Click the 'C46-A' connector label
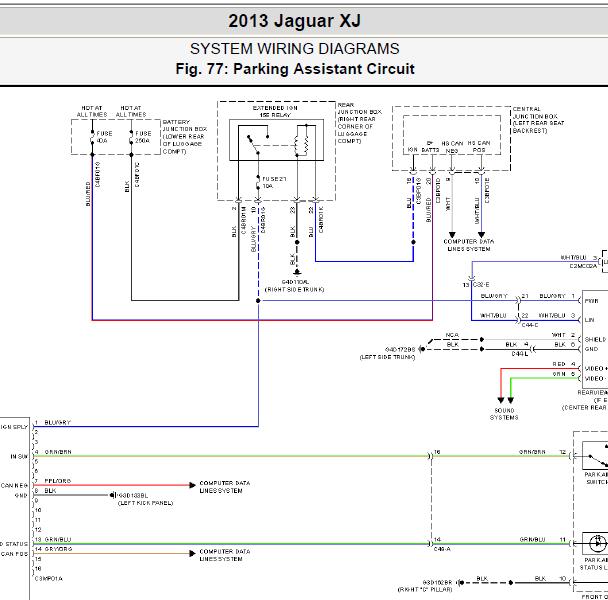Image resolution: width=608 pixels, height=600 pixels. [442, 549]
